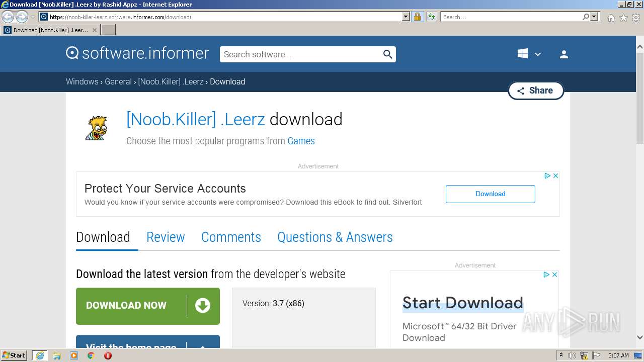
Task: Click the page scrollbar down arrow
Action: coord(640,337)
